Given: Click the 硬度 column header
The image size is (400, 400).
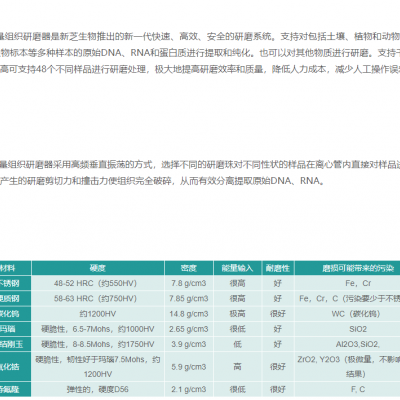Looking at the screenshot, I should pyautogui.click(x=98, y=268).
